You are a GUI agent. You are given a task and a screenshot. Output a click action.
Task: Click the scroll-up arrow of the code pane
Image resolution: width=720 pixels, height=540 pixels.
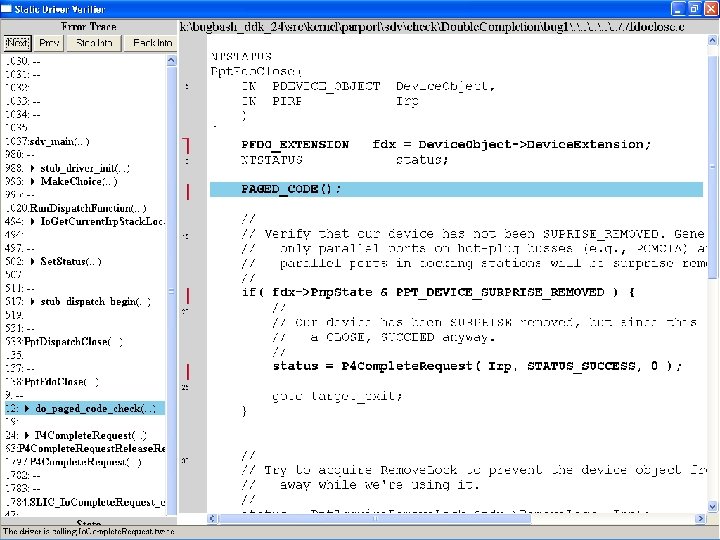tap(712, 40)
